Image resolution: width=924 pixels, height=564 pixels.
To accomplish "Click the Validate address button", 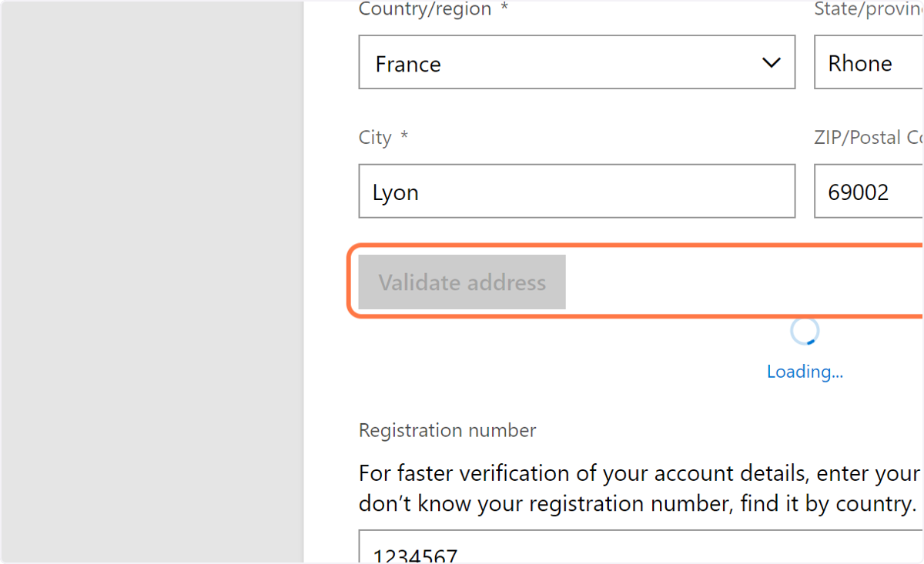I will pyautogui.click(x=462, y=282).
